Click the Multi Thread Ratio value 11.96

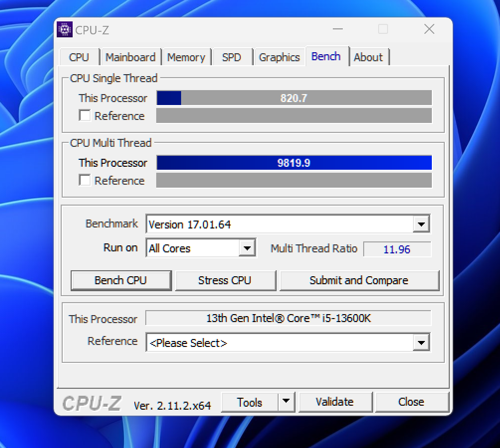[397, 249]
